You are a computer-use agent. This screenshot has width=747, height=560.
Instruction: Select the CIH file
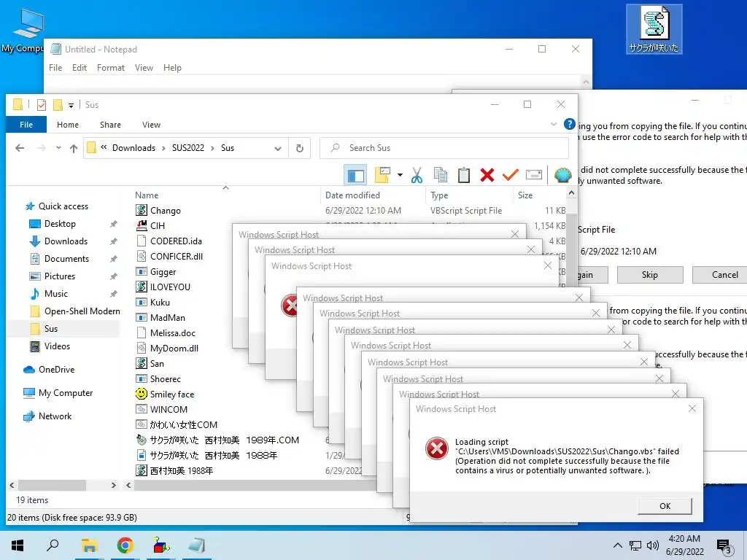pyautogui.click(x=158, y=226)
